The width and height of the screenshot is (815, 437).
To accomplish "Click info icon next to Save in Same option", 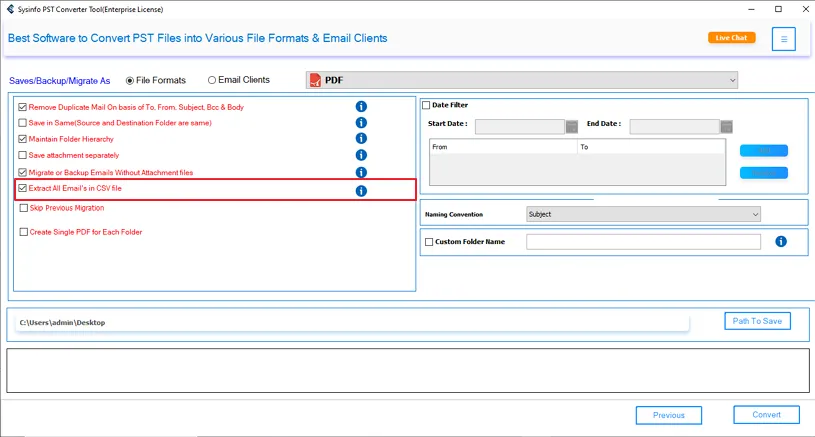I will tap(361, 123).
